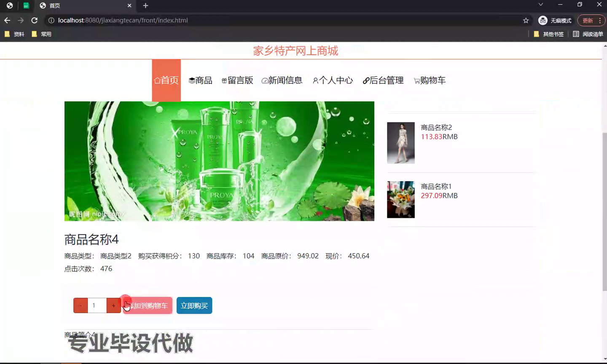Click the 商品名称1 product title
This screenshot has height=364, width=607.
coord(436,186)
